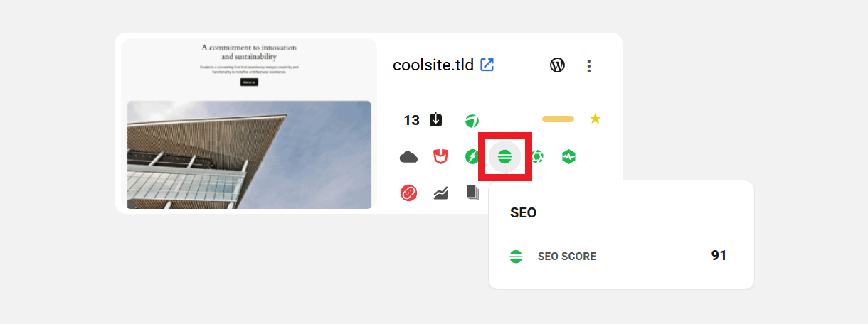Select the highlighted green SEO icon
The image size is (868, 324).
pos(504,157)
